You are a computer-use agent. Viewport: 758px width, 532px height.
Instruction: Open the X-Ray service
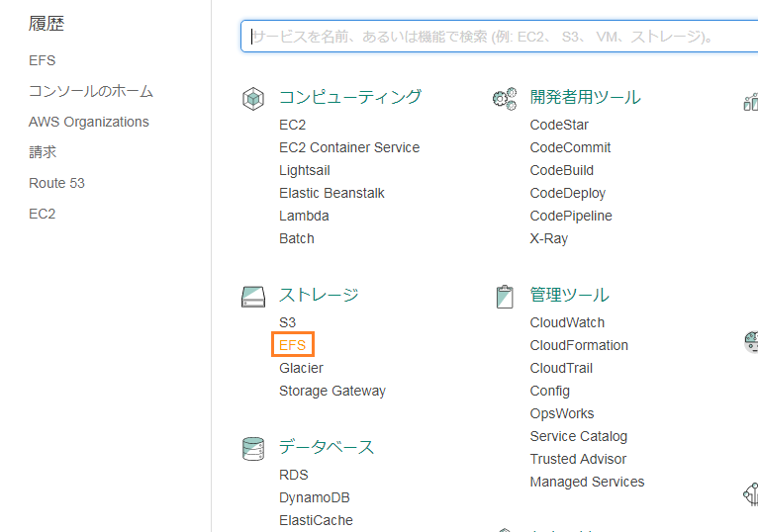(x=549, y=238)
